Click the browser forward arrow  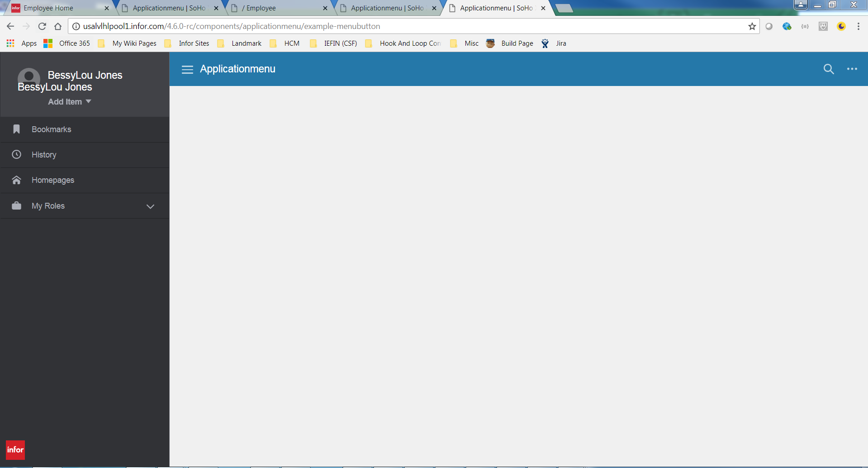coord(26,26)
